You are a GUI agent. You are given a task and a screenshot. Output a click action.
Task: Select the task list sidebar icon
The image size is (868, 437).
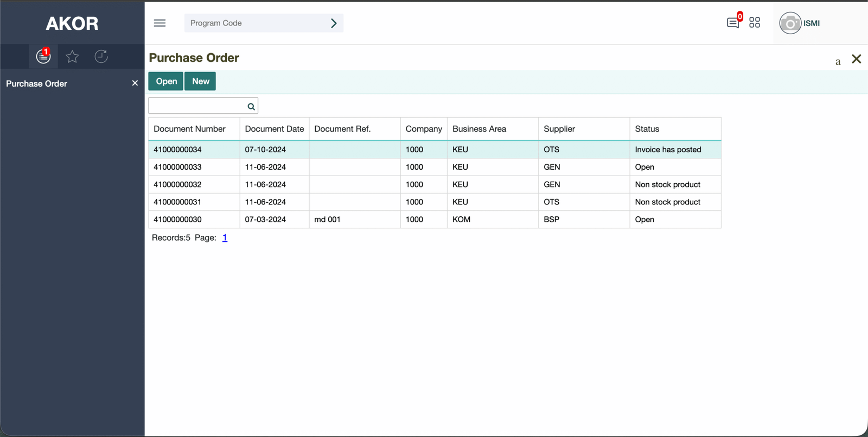(43, 56)
